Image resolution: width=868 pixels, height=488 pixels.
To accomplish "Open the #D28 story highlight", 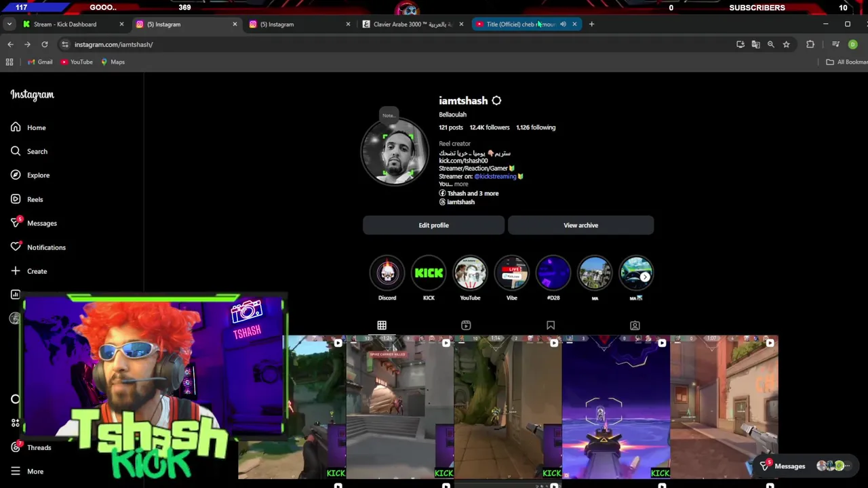I will (x=553, y=273).
